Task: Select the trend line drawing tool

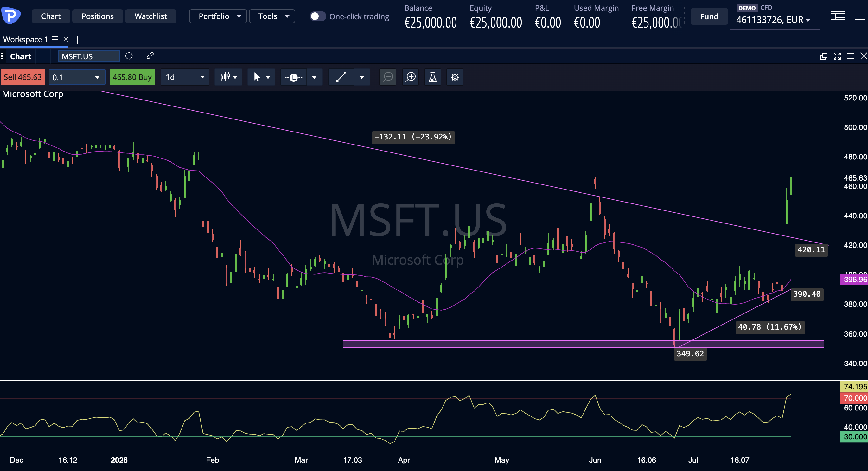Action: pos(341,77)
